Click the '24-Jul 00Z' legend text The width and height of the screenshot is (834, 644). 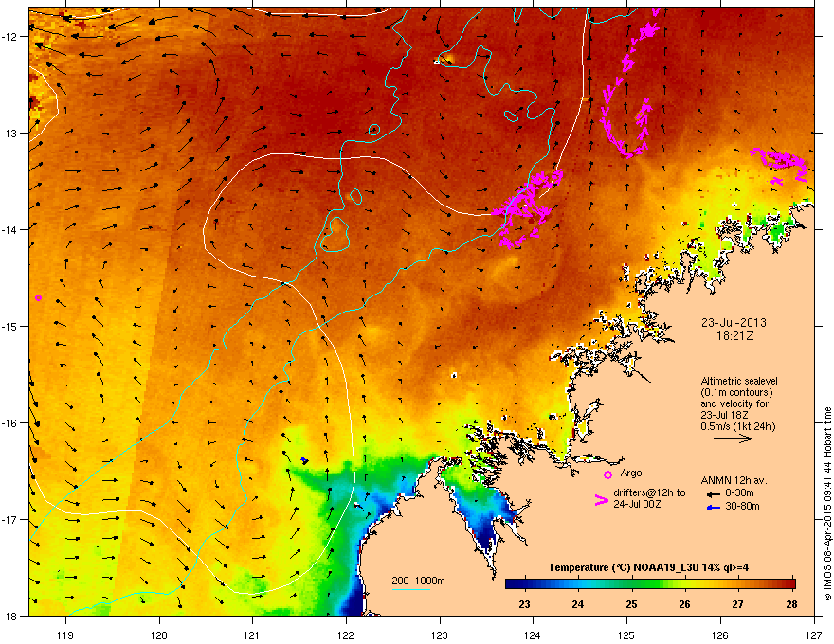637,504
